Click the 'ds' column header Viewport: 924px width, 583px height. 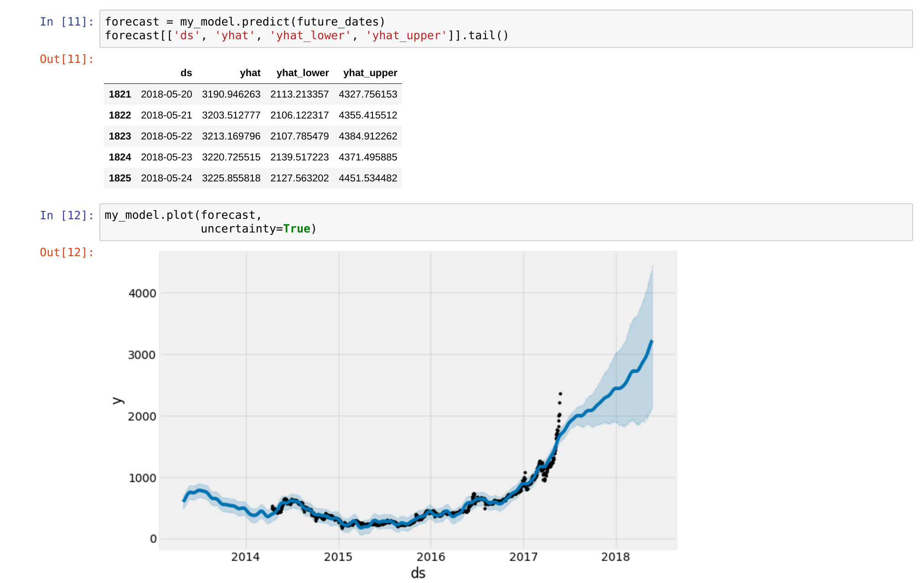coord(186,73)
